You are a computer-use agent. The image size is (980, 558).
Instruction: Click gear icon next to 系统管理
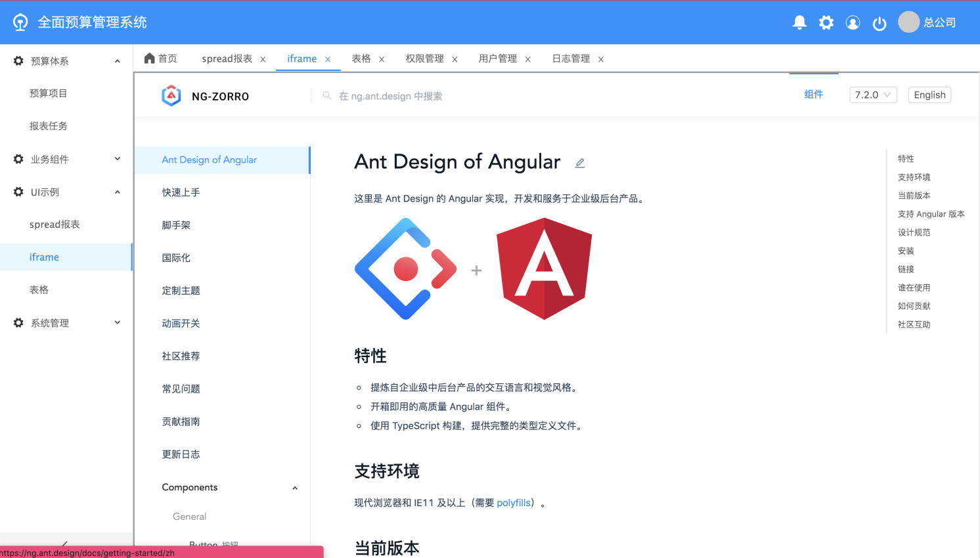tap(18, 323)
